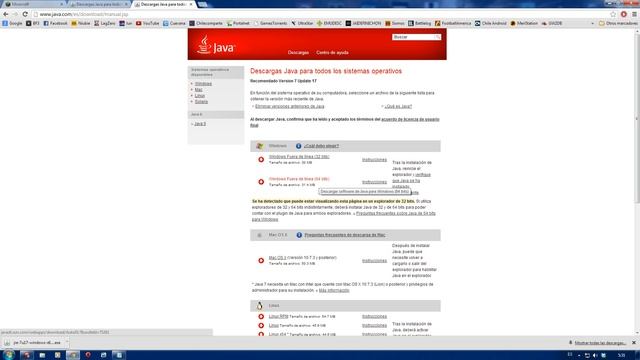Reload the page with the refresh icon
Viewport: 640px width, 360px height.
[25, 14]
